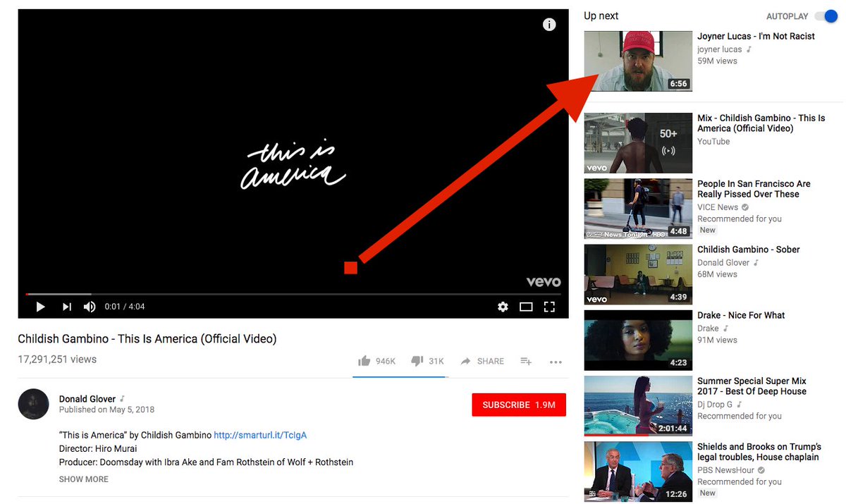This screenshot has height=504, width=846.
Task: Open Donald Glover channel name
Action: click(x=88, y=399)
